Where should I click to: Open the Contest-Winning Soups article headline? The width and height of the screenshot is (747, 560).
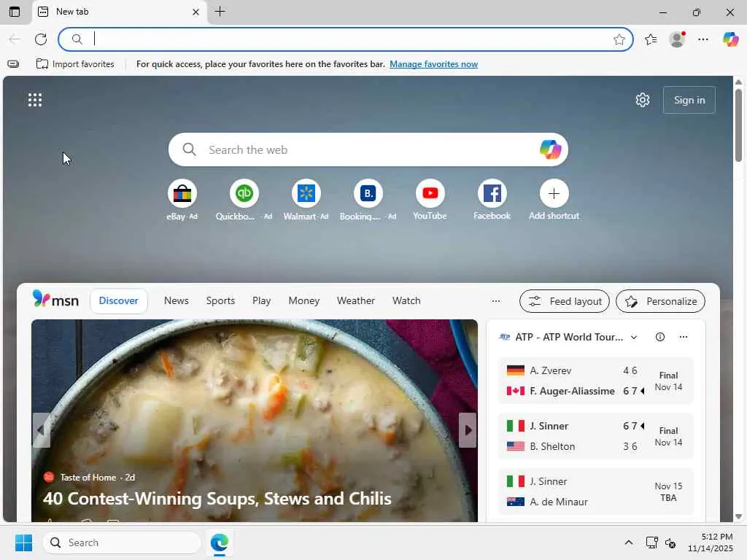coord(217,499)
